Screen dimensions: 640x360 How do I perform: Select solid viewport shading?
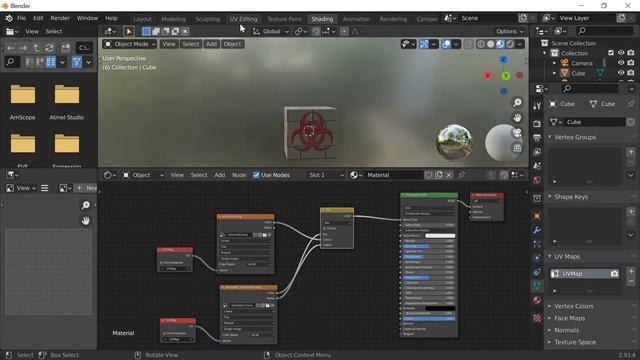tap(491, 44)
